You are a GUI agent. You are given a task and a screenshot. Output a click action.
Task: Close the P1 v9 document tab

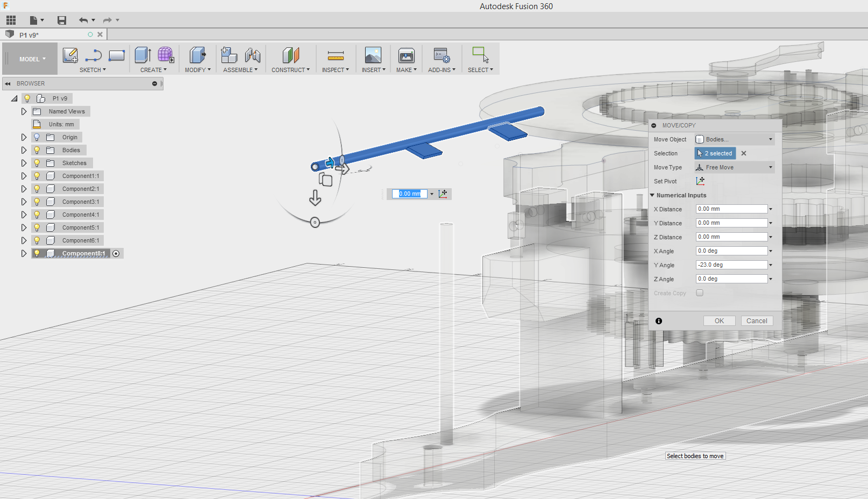[100, 34]
